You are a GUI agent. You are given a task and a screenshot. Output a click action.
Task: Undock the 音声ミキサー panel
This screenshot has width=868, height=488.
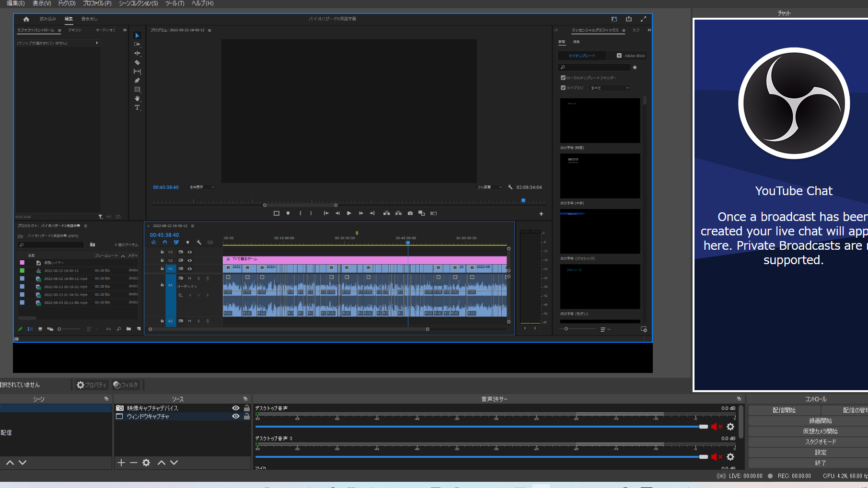(739, 399)
